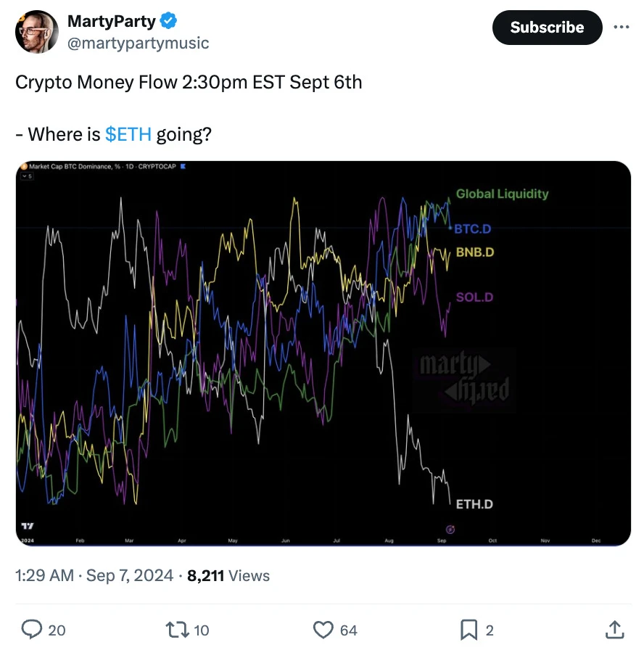Click the blue flag icon beside CRYPTOCAP
This screenshot has height=650, width=644.
pyautogui.click(x=183, y=167)
